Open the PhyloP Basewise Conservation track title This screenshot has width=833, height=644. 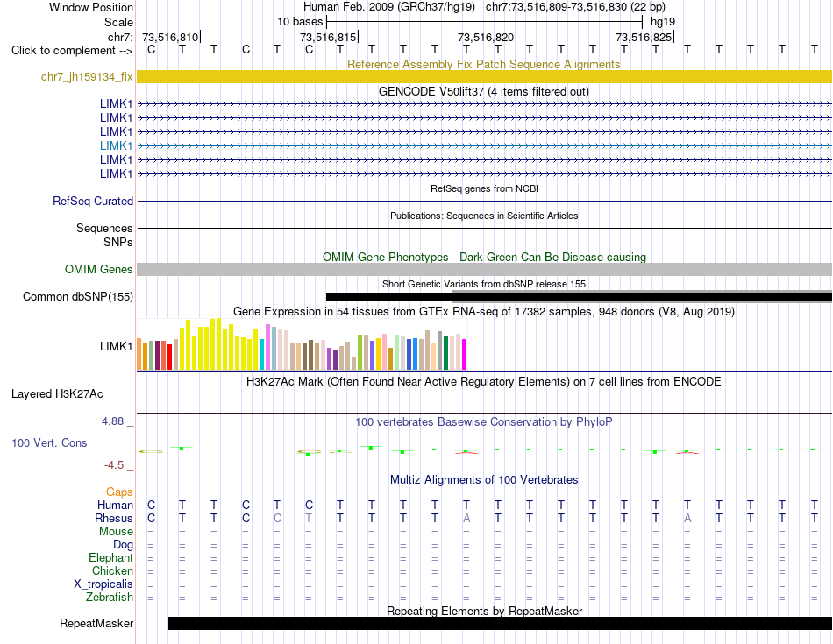pos(483,421)
